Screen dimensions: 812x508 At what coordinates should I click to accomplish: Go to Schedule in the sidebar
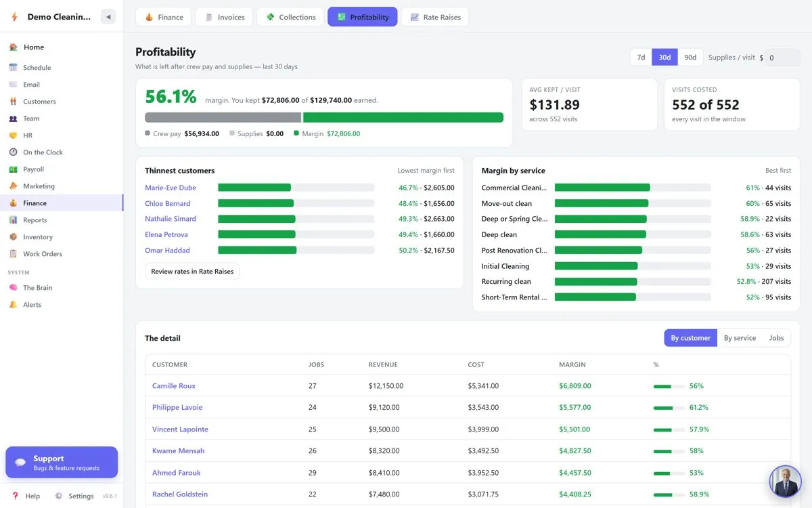pos(62,68)
